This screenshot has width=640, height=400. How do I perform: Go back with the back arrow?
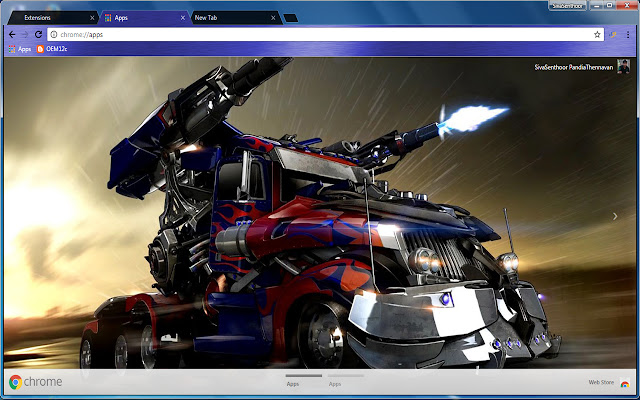click(x=12, y=35)
